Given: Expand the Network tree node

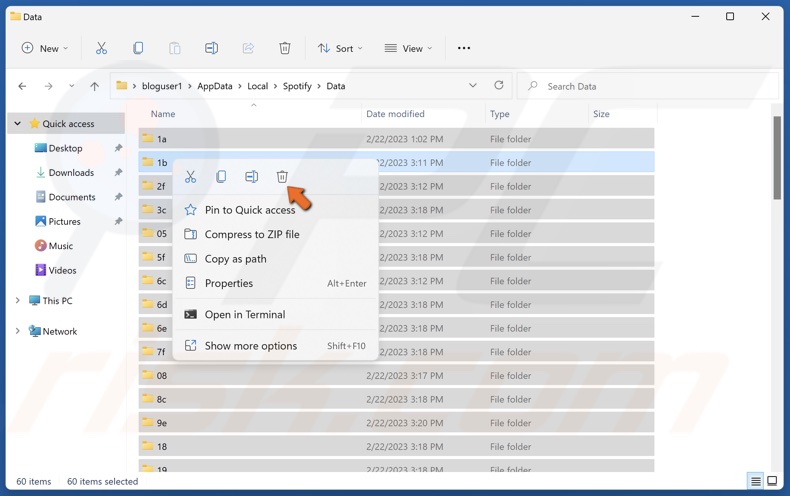Looking at the screenshot, I should click(18, 331).
